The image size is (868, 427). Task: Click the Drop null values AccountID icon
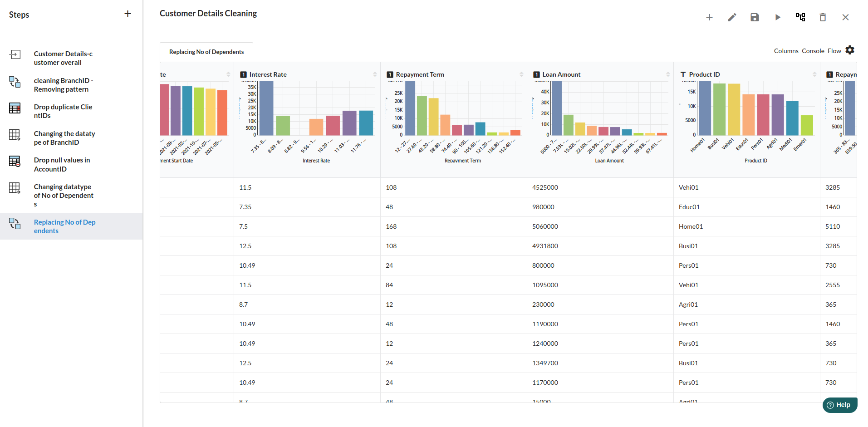point(15,161)
